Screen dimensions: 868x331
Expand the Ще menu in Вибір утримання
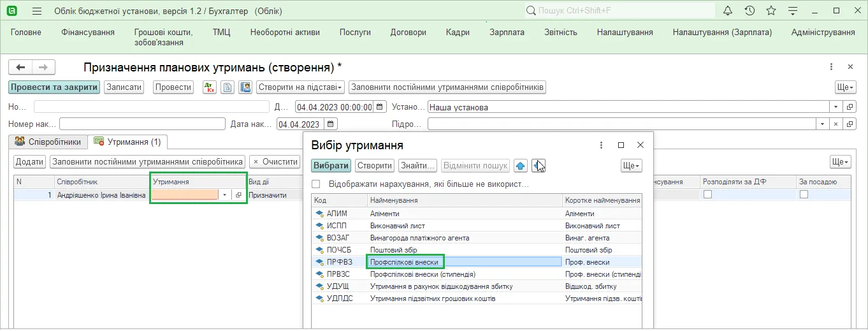point(632,166)
